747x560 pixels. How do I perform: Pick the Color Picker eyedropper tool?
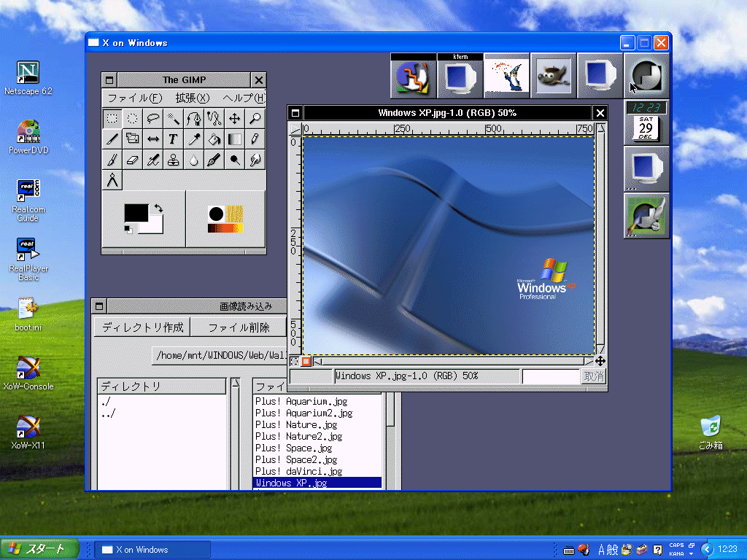(194, 139)
